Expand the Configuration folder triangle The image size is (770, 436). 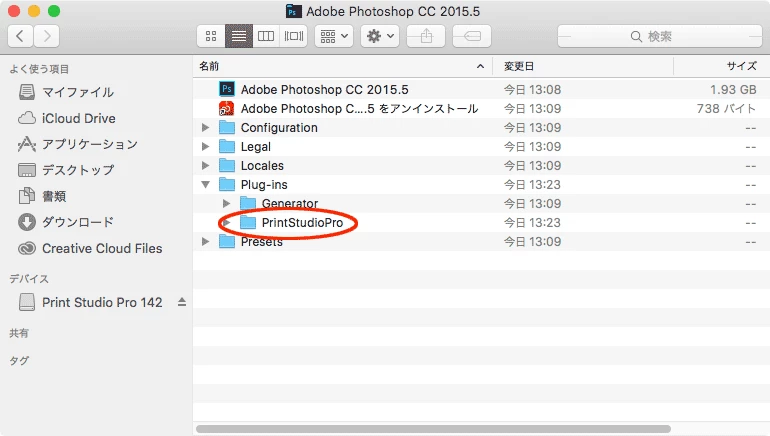click(x=205, y=128)
